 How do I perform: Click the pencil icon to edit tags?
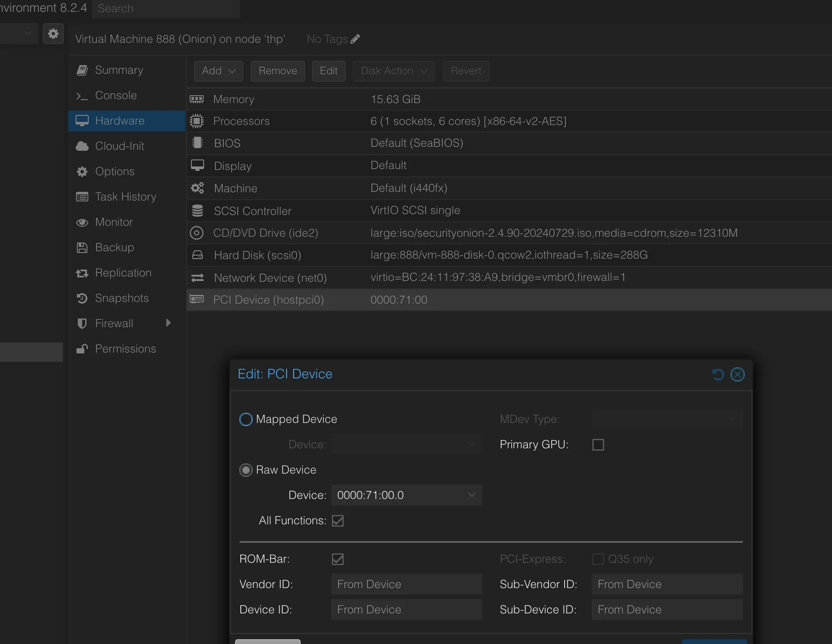355,39
